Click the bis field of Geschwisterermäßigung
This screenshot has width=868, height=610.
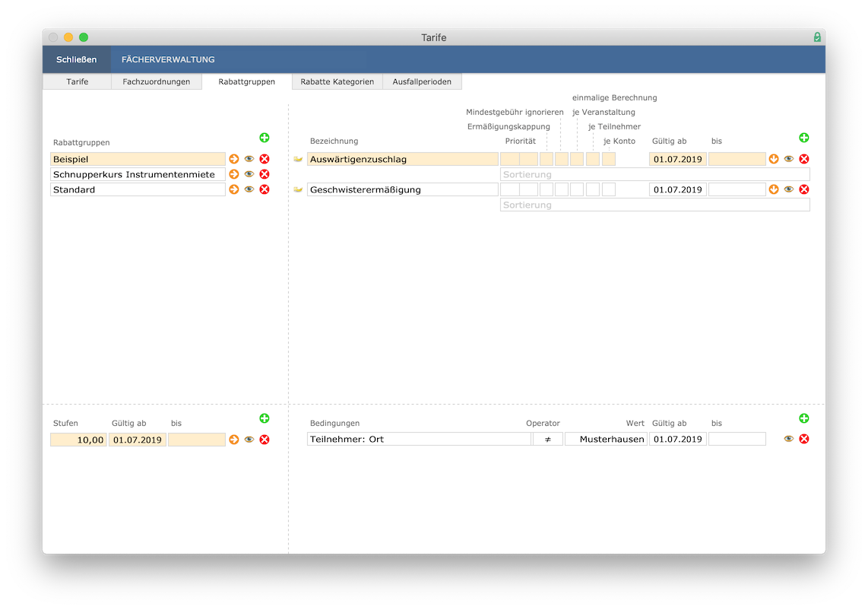click(737, 189)
